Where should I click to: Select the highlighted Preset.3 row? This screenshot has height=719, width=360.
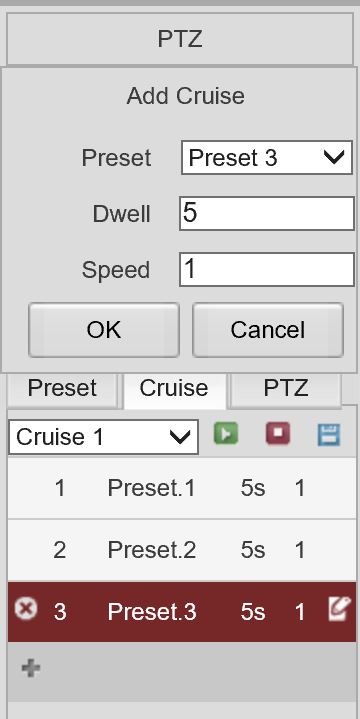(182, 612)
